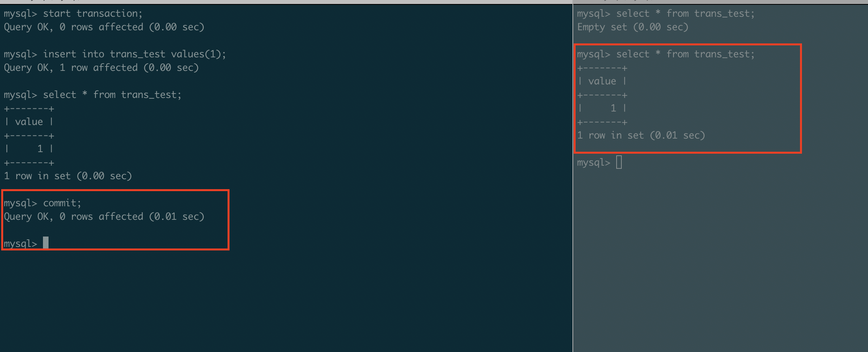Click the "Query OK, 1 row affected" line
868x352 pixels.
(101, 68)
